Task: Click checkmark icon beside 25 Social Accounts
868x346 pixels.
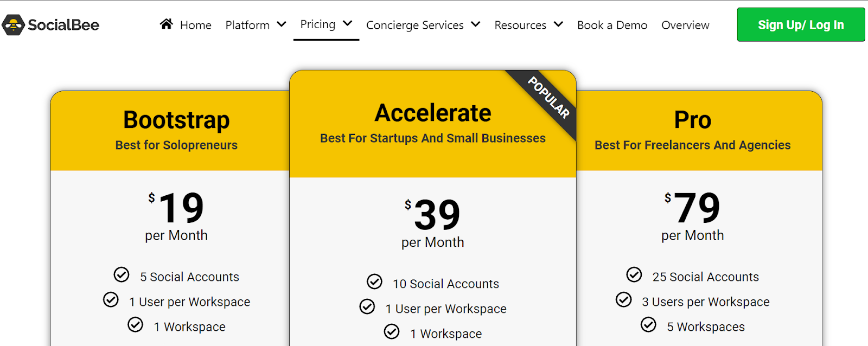Action: (x=634, y=275)
